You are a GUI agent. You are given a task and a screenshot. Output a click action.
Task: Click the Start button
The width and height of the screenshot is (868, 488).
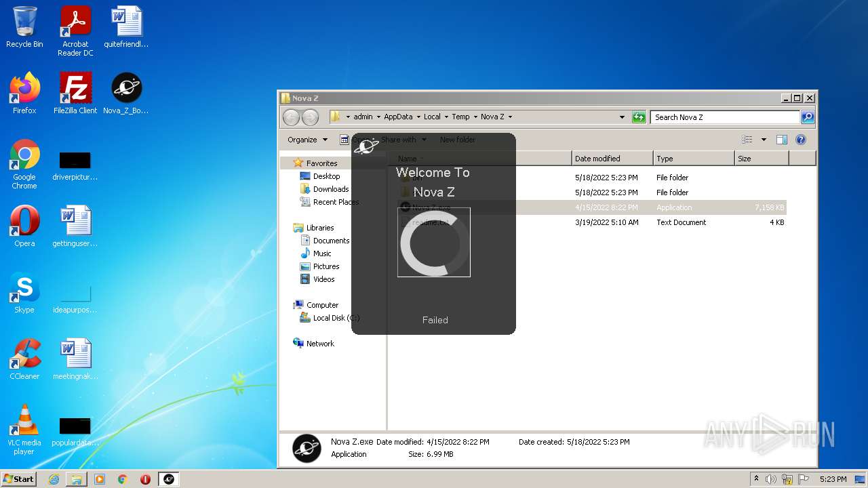18,479
